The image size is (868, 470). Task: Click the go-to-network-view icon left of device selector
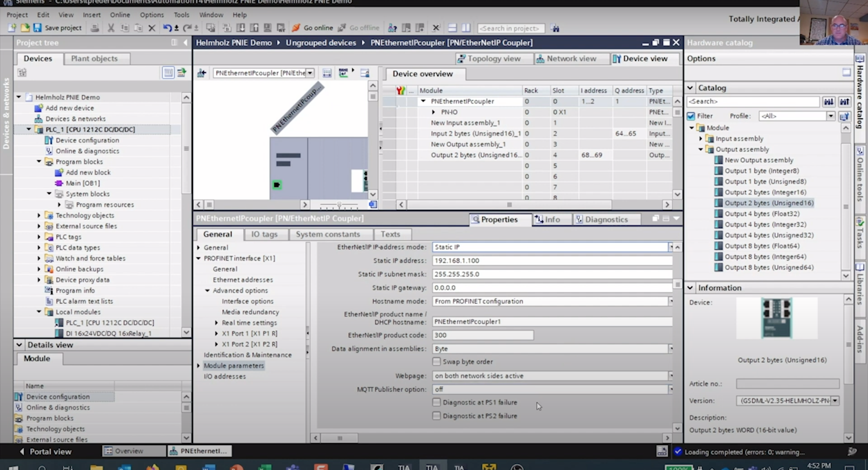pos(202,73)
